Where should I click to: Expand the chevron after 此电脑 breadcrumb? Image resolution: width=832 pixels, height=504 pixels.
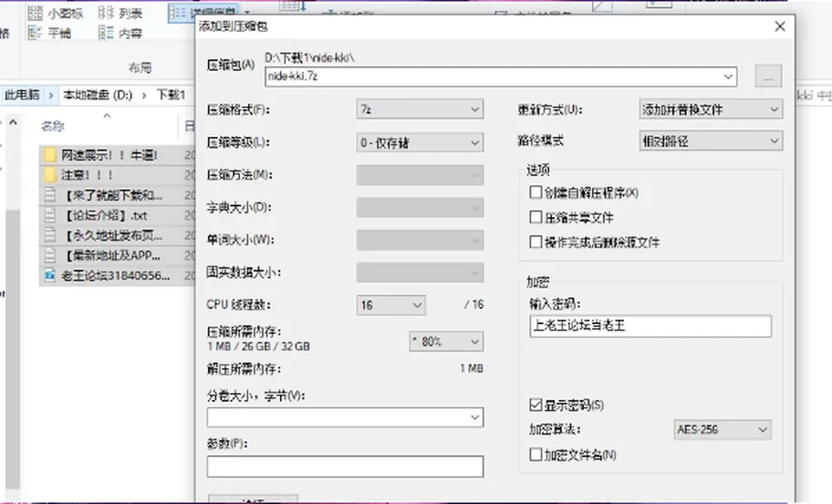click(51, 95)
